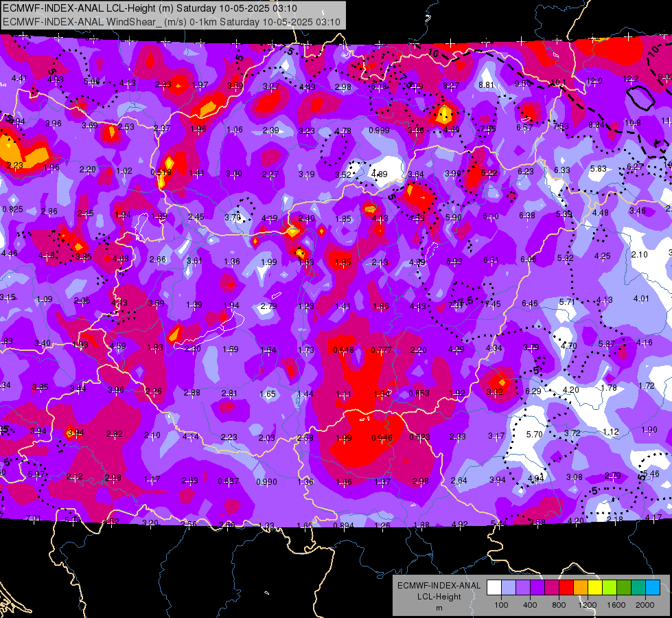Click the wind shear value 12.0
The width and height of the screenshot is (672, 618).
594,80
